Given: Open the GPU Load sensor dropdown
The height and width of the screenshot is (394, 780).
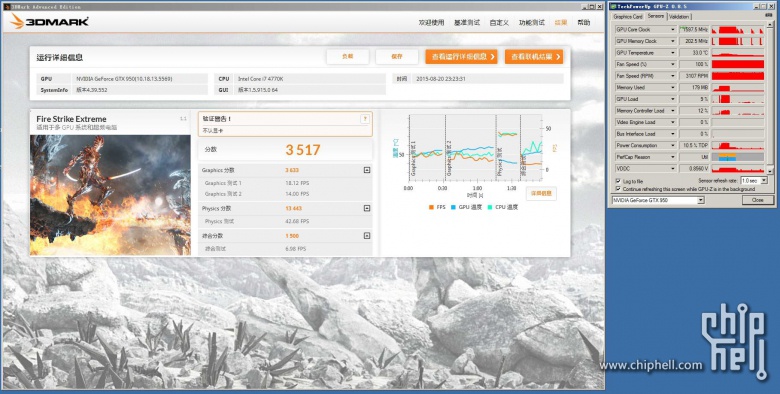Looking at the screenshot, I should click(673, 99).
